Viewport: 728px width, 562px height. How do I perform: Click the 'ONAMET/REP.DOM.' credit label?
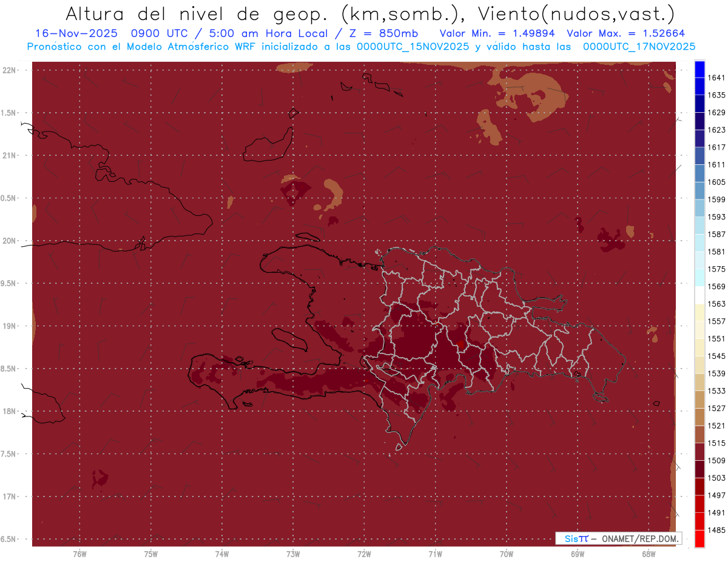coord(640,538)
